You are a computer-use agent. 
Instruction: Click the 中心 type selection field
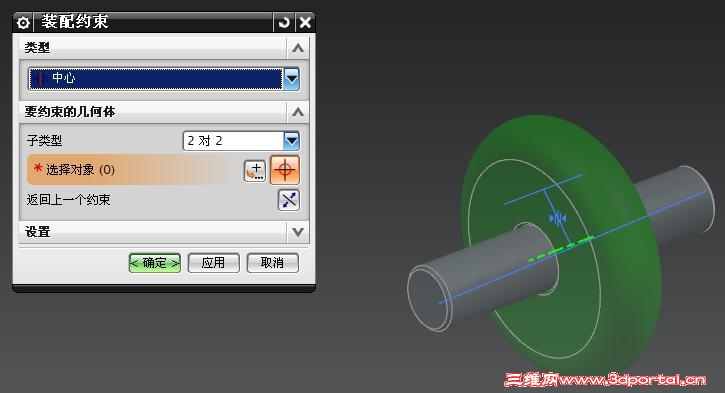tap(156, 79)
